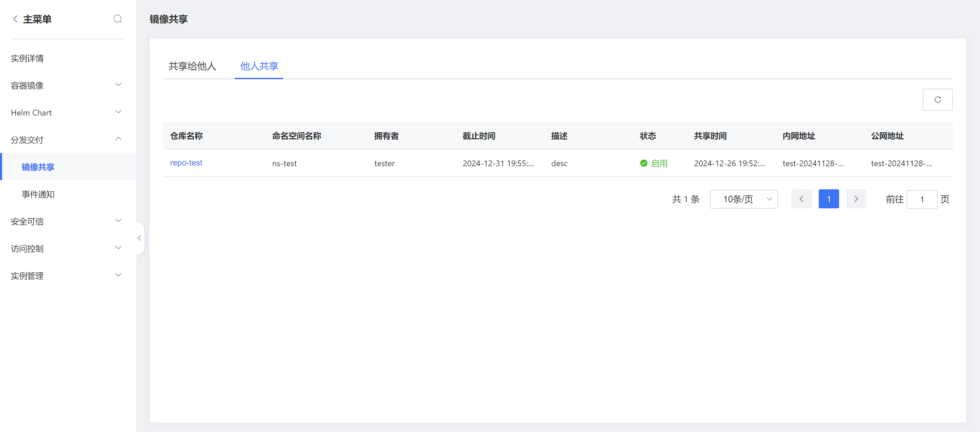The image size is (980, 432).
Task: Click the 主菜单 title text
Action: click(37, 19)
